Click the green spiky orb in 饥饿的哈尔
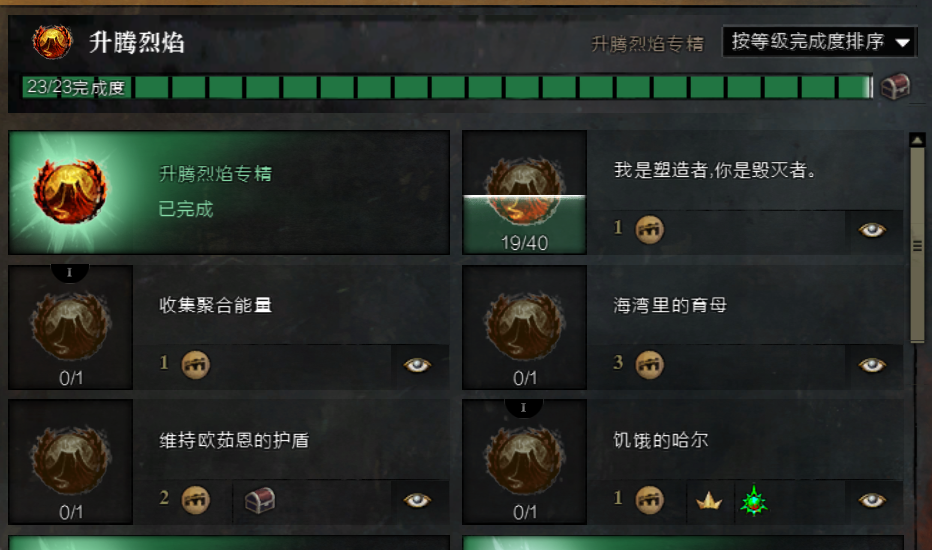 click(754, 501)
